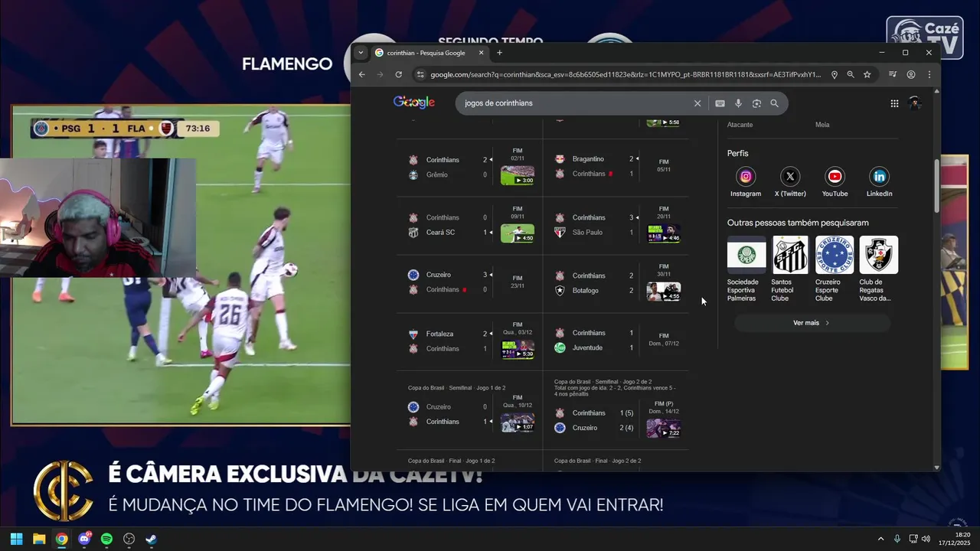This screenshot has width=980, height=551.
Task: Click the location permission icon in address bar
Action: [835, 74]
